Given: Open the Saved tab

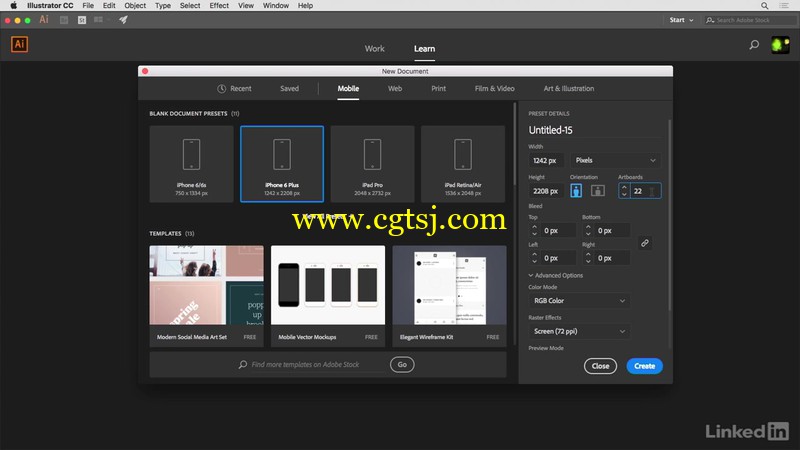Looking at the screenshot, I should pos(289,89).
